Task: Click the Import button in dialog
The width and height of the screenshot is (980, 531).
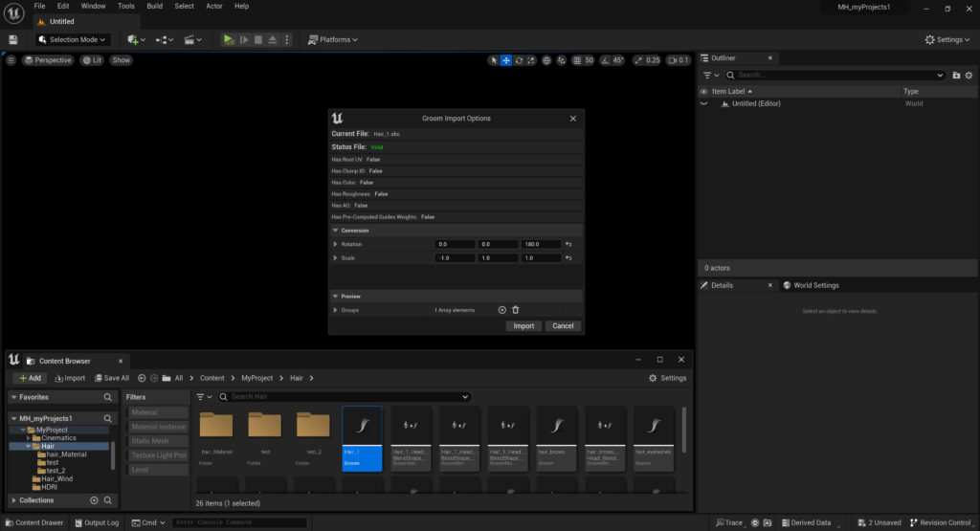Action: point(523,325)
